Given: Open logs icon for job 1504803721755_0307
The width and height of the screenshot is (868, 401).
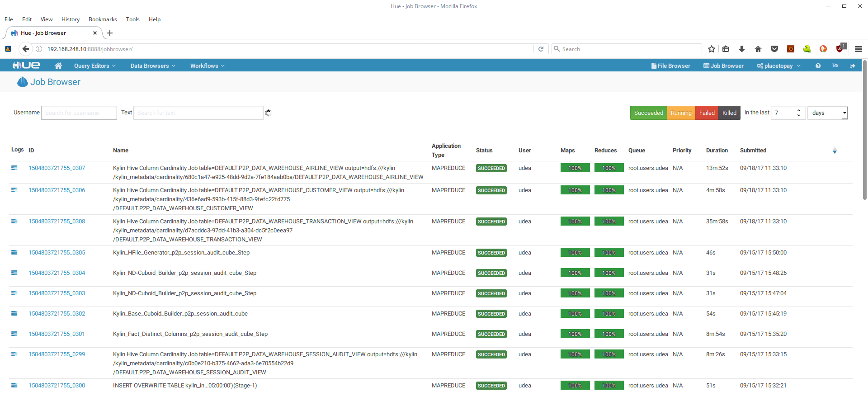Looking at the screenshot, I should coord(14,168).
